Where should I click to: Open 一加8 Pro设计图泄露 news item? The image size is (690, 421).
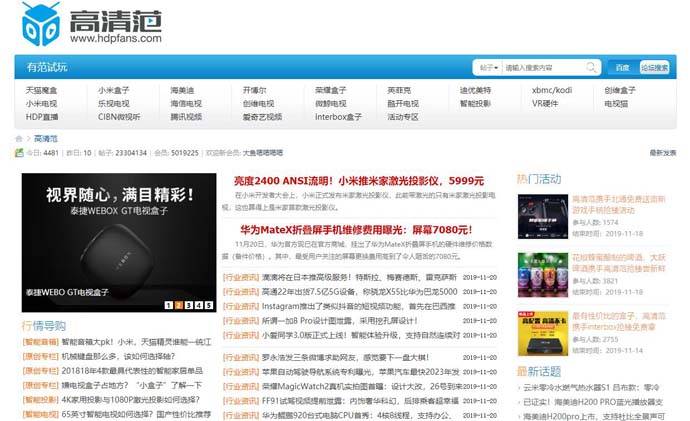(x=340, y=321)
